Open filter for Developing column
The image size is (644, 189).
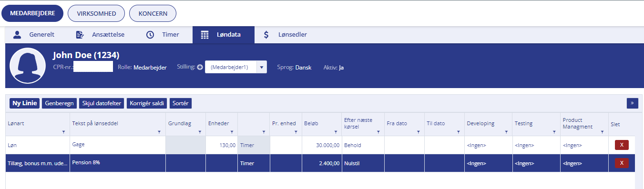pyautogui.click(x=506, y=132)
